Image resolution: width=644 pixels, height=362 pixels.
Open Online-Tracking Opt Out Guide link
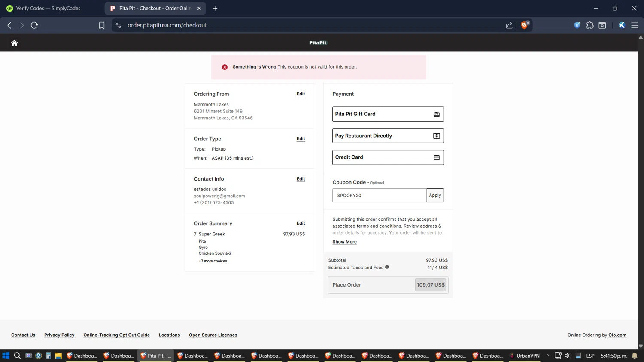pyautogui.click(x=116, y=335)
